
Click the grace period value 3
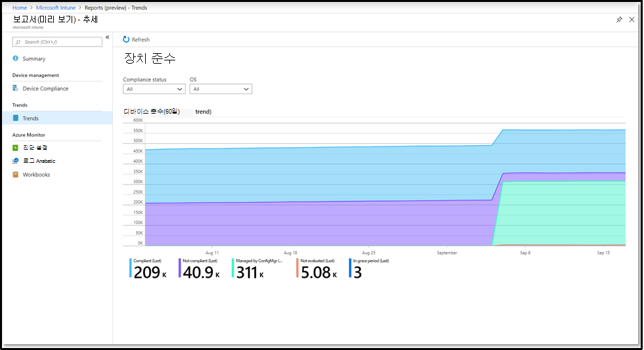[x=357, y=273]
